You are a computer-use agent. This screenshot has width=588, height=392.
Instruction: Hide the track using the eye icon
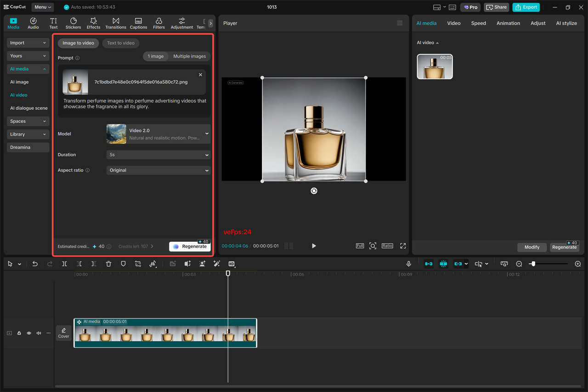pyautogui.click(x=28, y=333)
